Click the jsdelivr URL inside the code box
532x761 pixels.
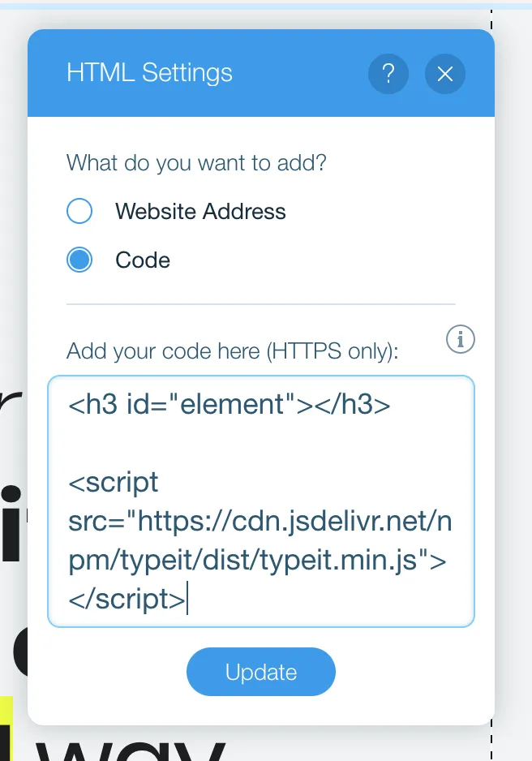(284, 520)
